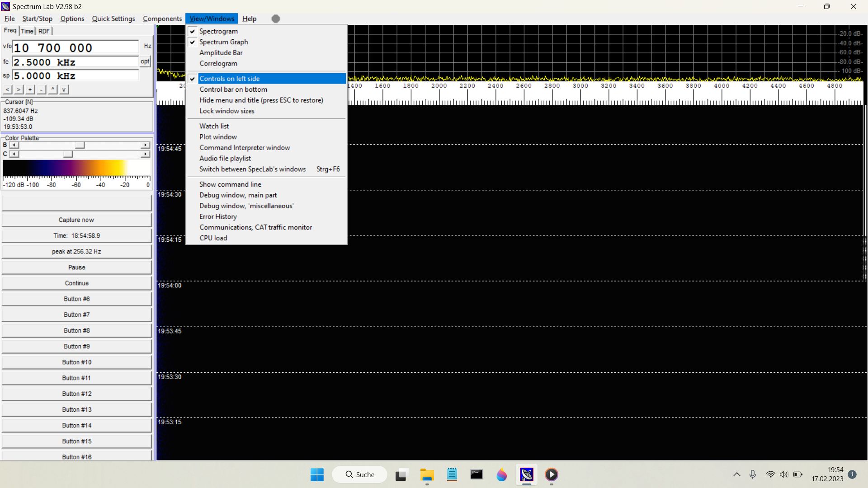This screenshot has width=868, height=488.
Task: Open the Audio file playlist
Action: [x=266, y=159]
